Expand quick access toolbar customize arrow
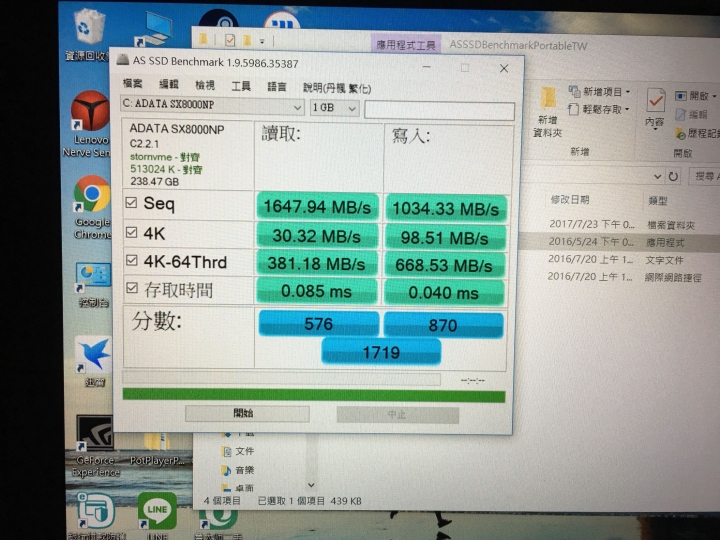Screen dimensions: 720x540 (262, 41)
